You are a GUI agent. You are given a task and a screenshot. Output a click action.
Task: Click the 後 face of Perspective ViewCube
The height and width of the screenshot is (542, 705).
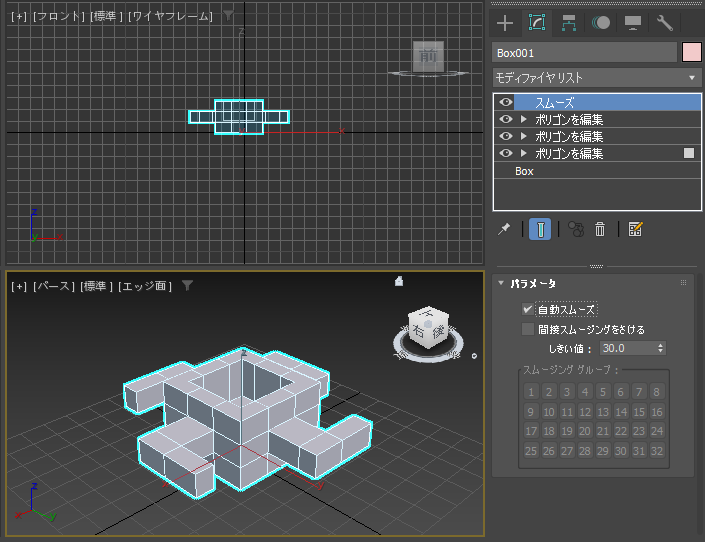click(438, 332)
